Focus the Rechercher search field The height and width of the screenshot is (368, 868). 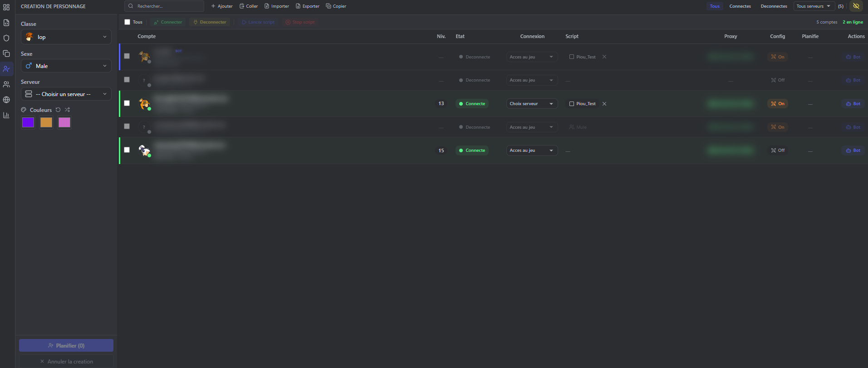(164, 6)
